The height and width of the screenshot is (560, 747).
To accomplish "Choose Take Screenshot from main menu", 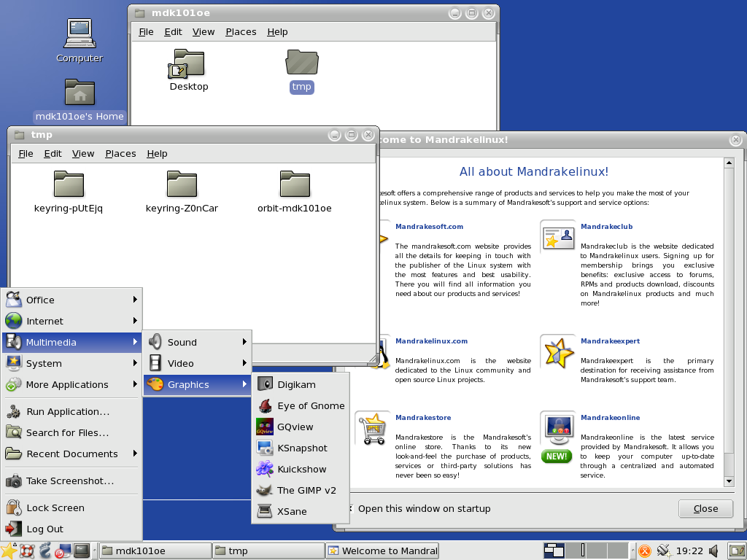I will (x=72, y=481).
